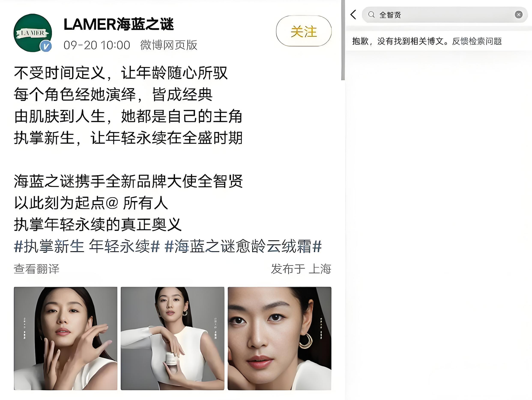Click the vertical scrollbar beside the post

[x=343, y=40]
